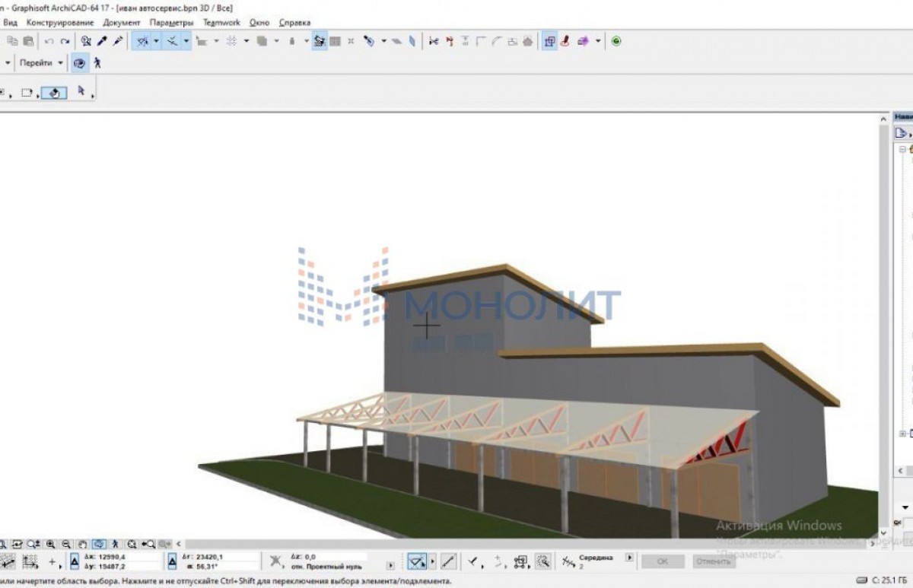The height and width of the screenshot is (588, 913).
Task: Open the Документ menu
Action: pyautogui.click(x=122, y=23)
